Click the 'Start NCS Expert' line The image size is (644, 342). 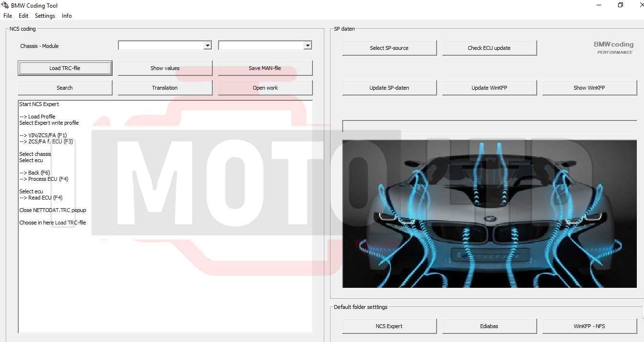[x=39, y=104]
